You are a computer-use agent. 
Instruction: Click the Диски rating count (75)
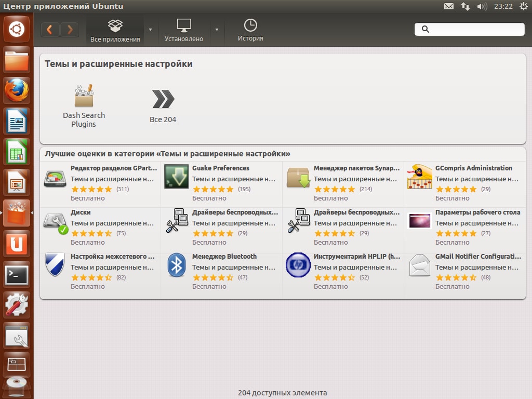(x=121, y=233)
